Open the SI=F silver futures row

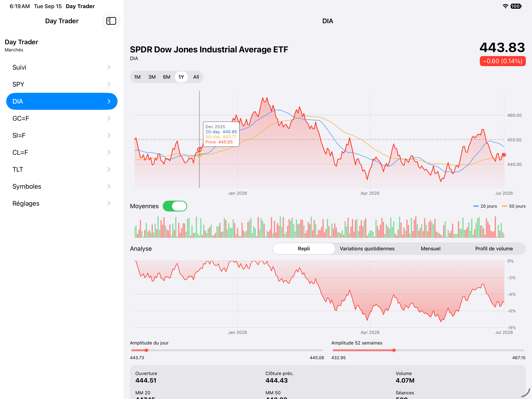point(62,135)
